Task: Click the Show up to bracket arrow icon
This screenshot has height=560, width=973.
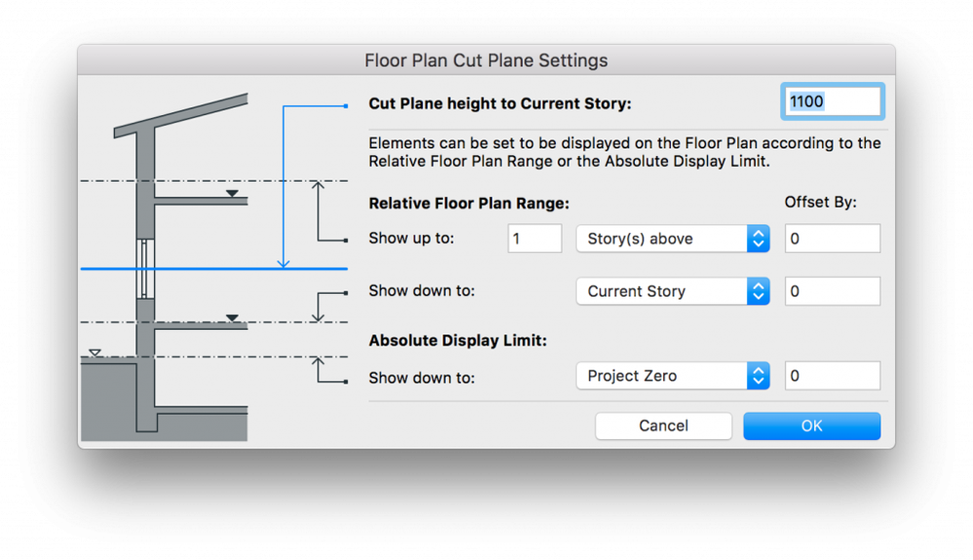Action: point(329,211)
